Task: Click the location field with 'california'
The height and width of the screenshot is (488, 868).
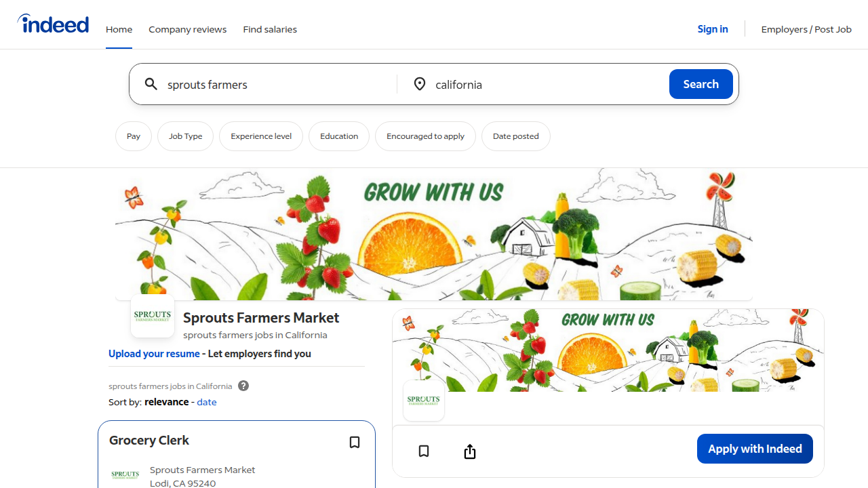Action: point(548,84)
